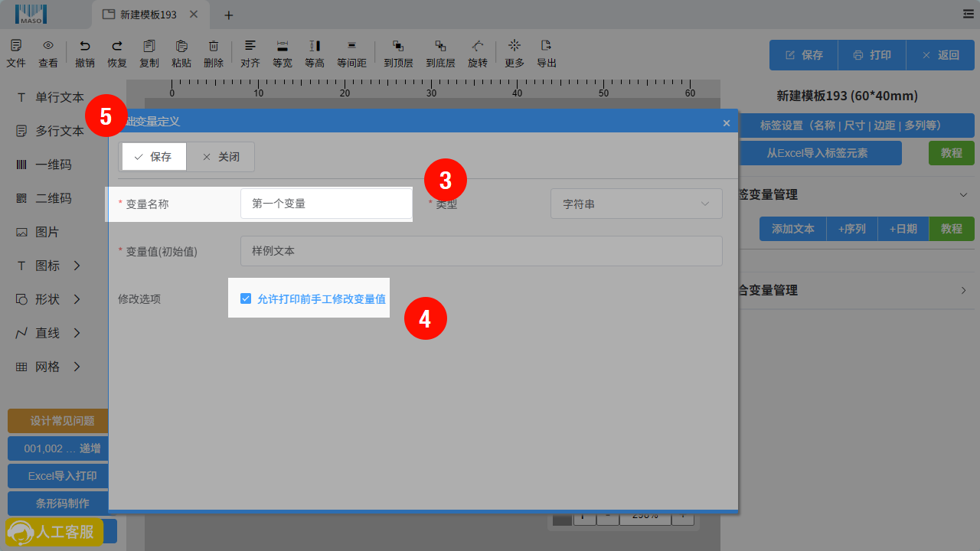Viewport: 980px width, 551px height.
Task: Edit the 变量值(初始值) input field
Action: pyautogui.click(x=482, y=251)
